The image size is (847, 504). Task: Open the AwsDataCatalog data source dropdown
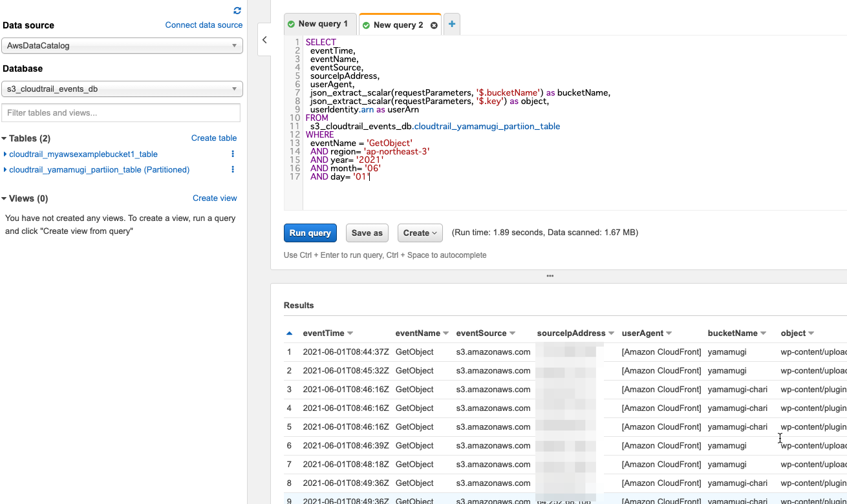point(122,46)
